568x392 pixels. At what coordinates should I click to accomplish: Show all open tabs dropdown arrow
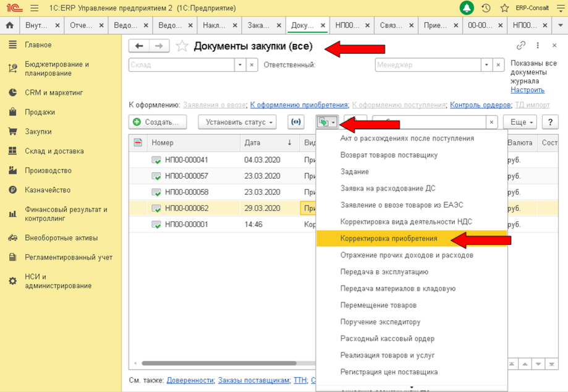560,25
